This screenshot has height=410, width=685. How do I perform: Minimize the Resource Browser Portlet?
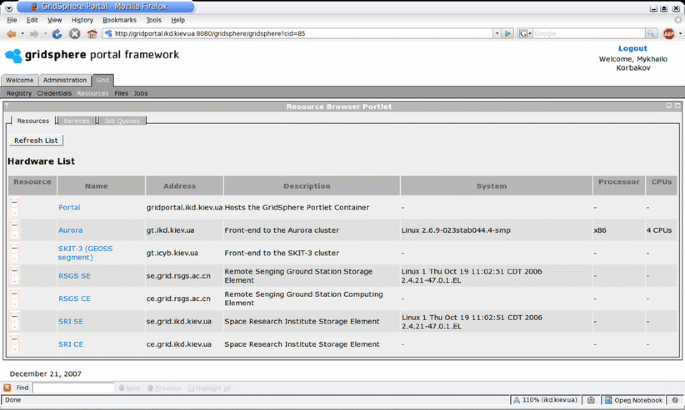tap(669, 106)
